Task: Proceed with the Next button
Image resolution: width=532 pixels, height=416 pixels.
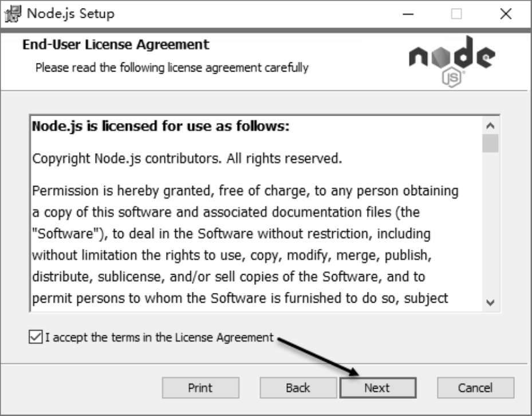Action: pos(377,388)
